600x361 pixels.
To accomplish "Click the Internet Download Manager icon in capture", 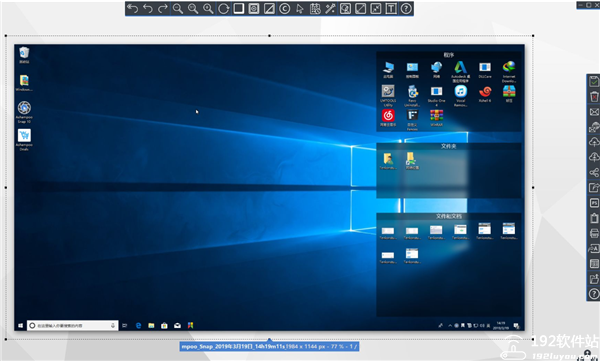I will tap(509, 71).
